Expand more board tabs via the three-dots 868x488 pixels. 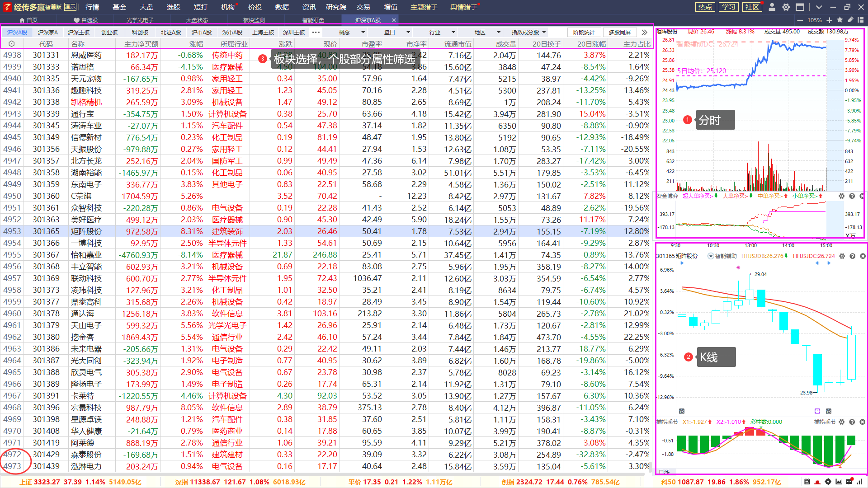coord(316,33)
